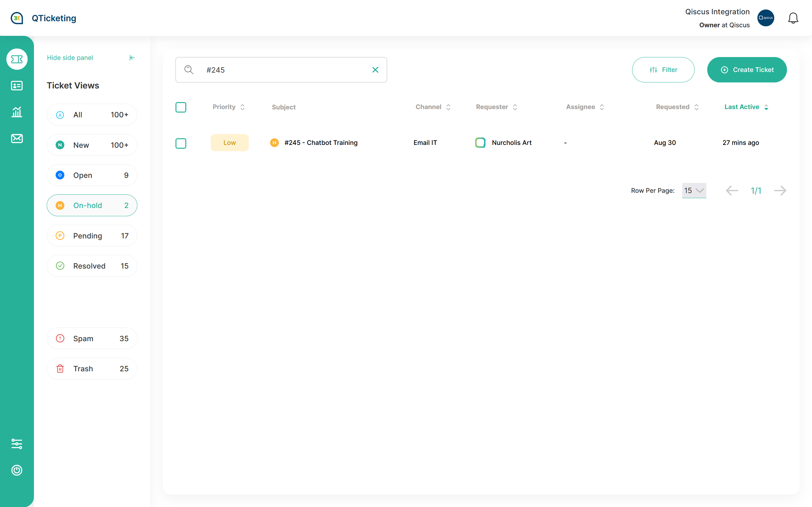Click the power logout icon
This screenshot has height=507, width=812.
tap(17, 470)
